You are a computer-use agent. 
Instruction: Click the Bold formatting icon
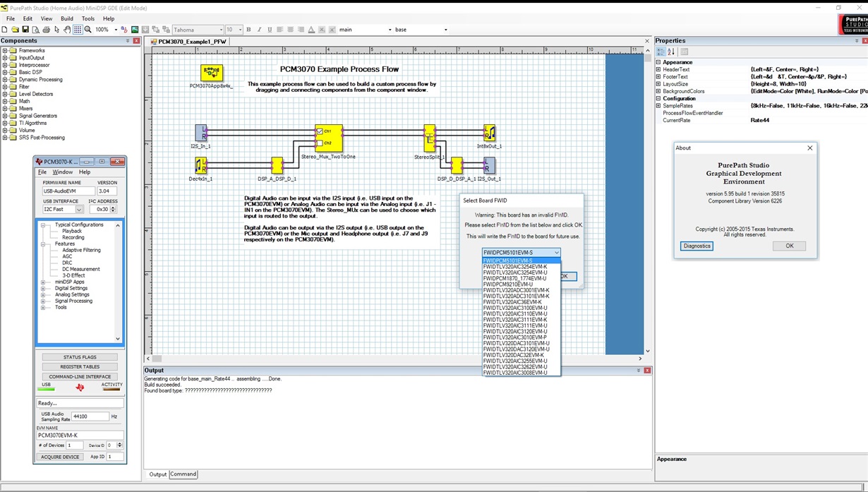[x=248, y=30]
